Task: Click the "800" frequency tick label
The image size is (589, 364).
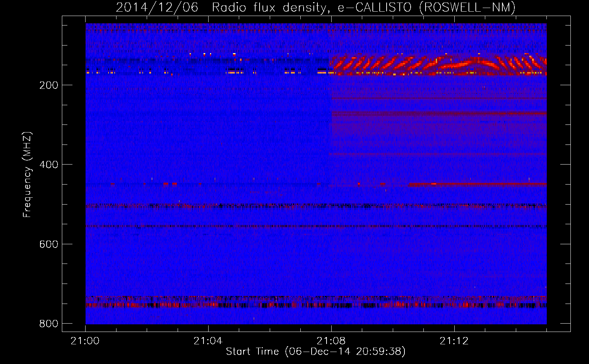Action: tap(49, 324)
